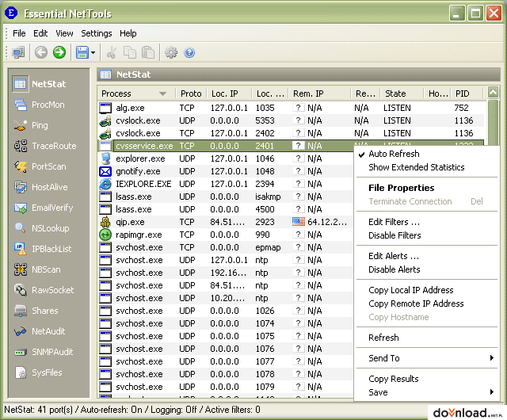Open the IPBlackList tool
This screenshot has height=420, width=507.
coord(43,249)
